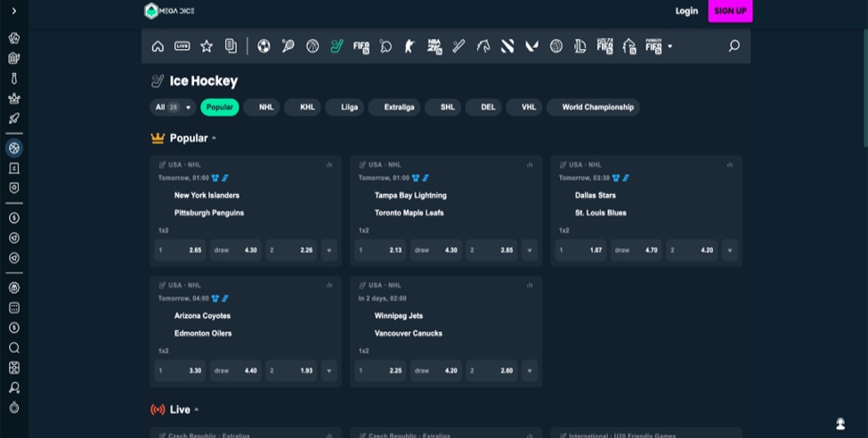The height and width of the screenshot is (438, 868).
Task: Click the favorites star icon
Action: pyautogui.click(x=207, y=46)
